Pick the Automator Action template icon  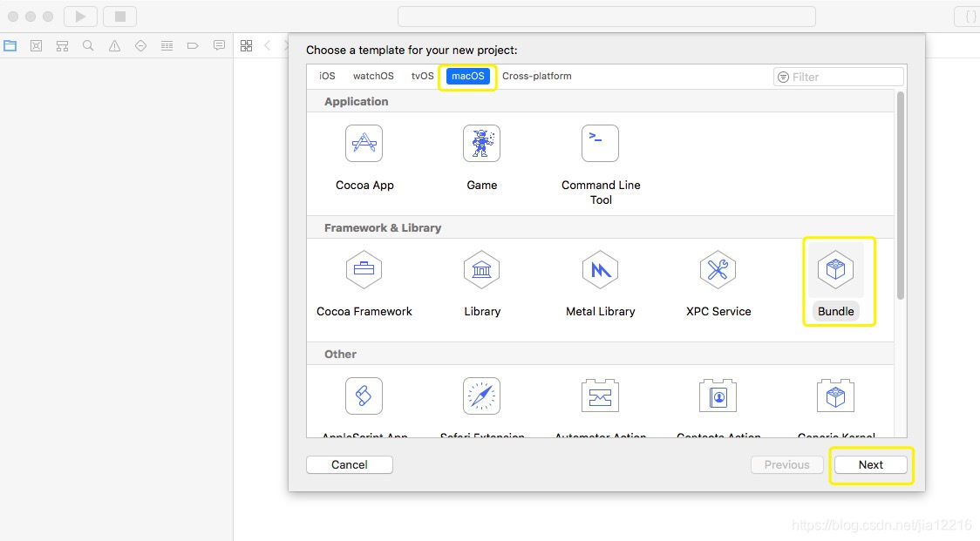click(x=600, y=396)
